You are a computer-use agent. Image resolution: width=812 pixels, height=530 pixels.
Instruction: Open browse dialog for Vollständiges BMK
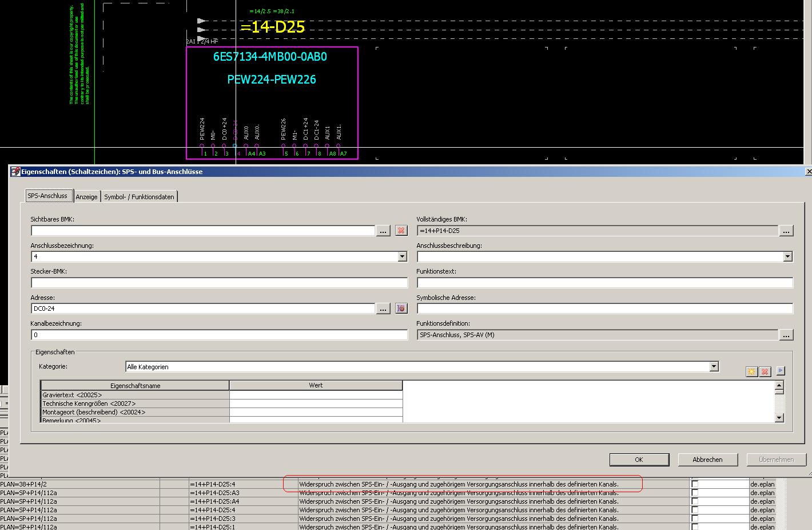(x=786, y=231)
